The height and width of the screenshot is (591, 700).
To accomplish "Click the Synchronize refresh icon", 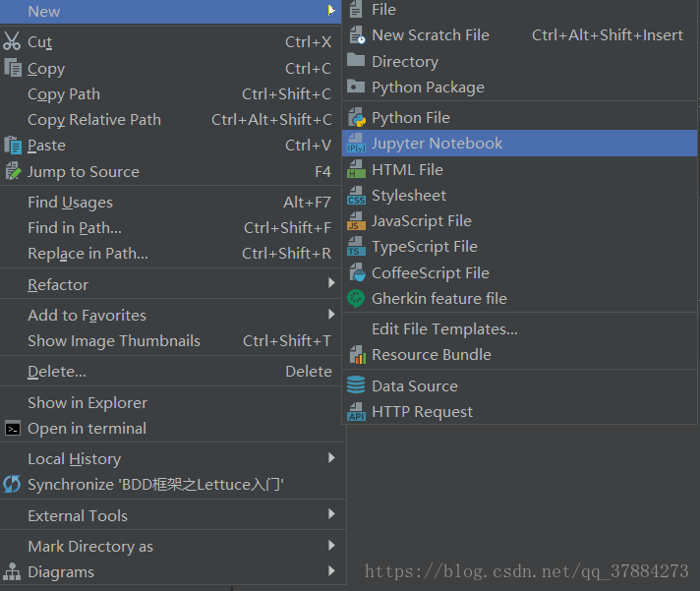I will [12, 485].
